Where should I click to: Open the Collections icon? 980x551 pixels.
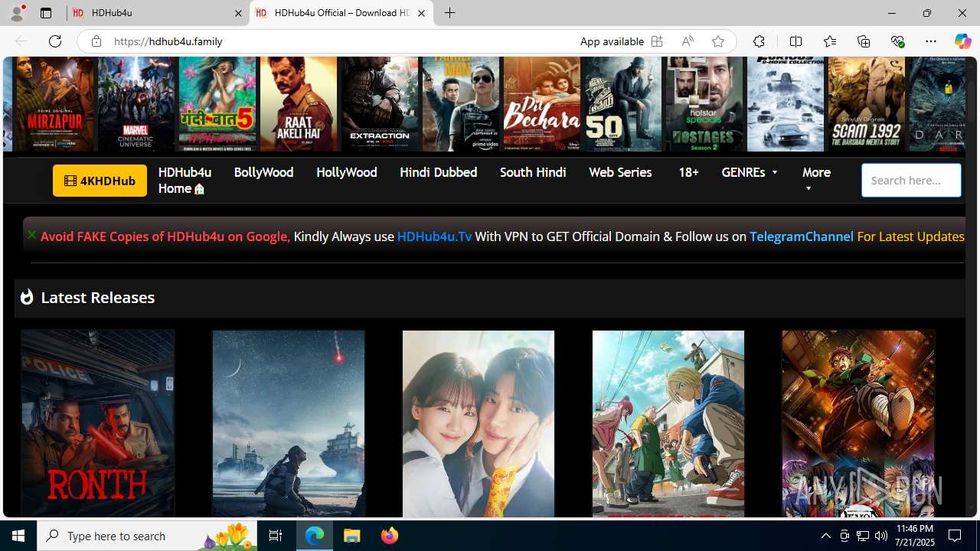(863, 41)
